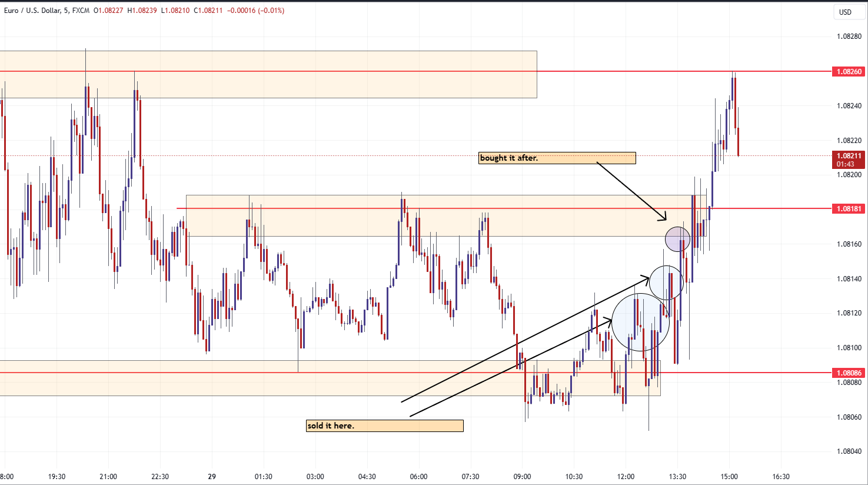
Task: Click the "29" date marker on time axis
Action: (x=212, y=476)
